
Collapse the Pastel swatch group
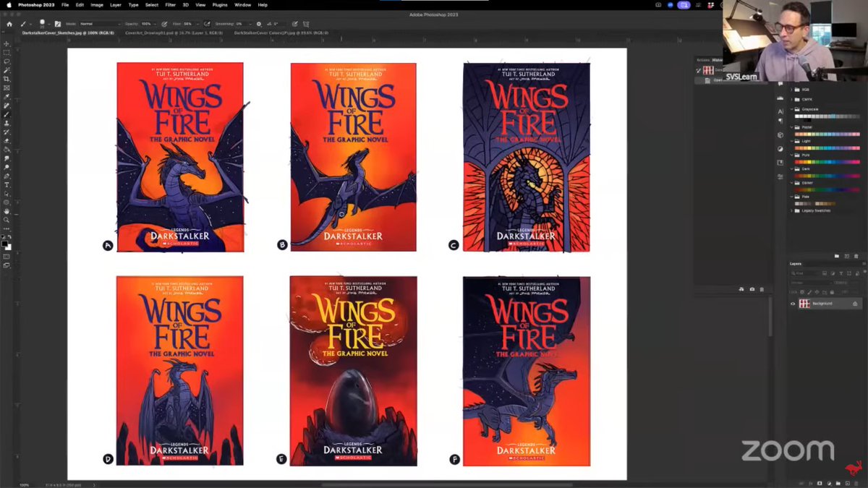(x=792, y=127)
